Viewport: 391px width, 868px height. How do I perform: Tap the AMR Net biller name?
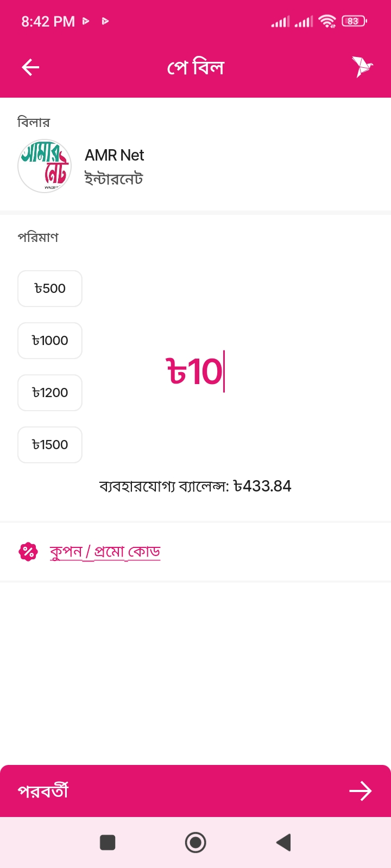tap(114, 155)
